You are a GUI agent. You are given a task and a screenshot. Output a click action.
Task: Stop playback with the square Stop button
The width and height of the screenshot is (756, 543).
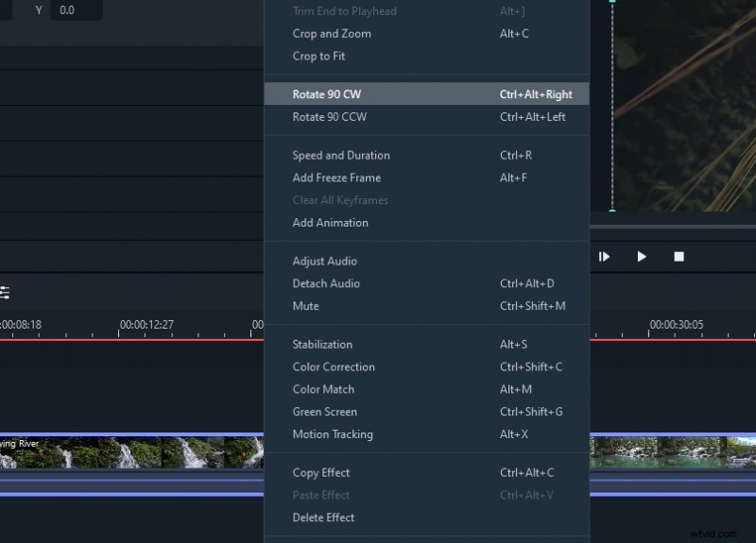pyautogui.click(x=679, y=256)
